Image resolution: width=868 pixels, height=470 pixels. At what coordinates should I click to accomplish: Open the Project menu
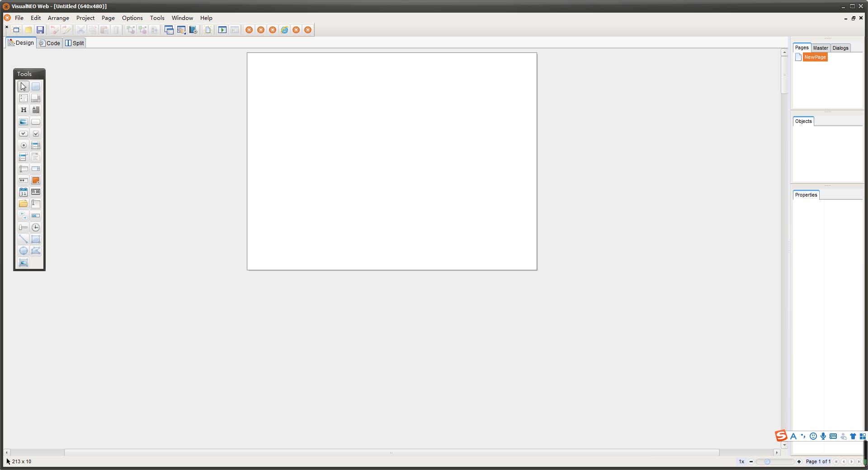tap(85, 18)
